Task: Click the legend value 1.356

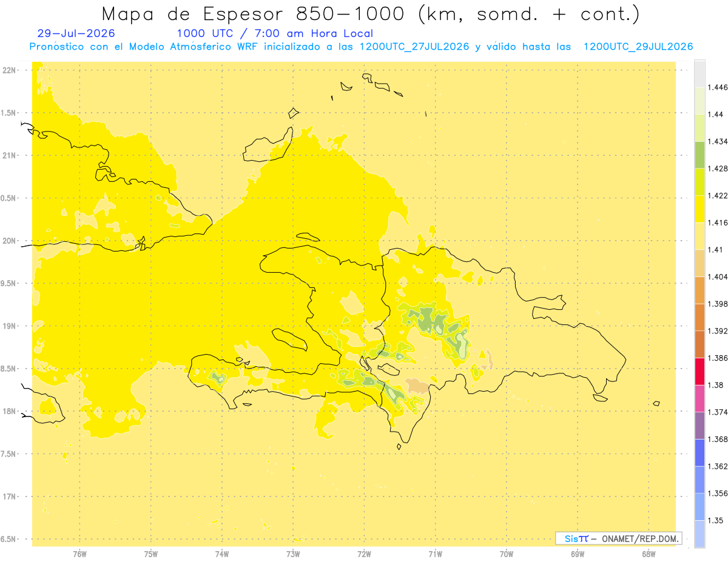Action: [718, 493]
